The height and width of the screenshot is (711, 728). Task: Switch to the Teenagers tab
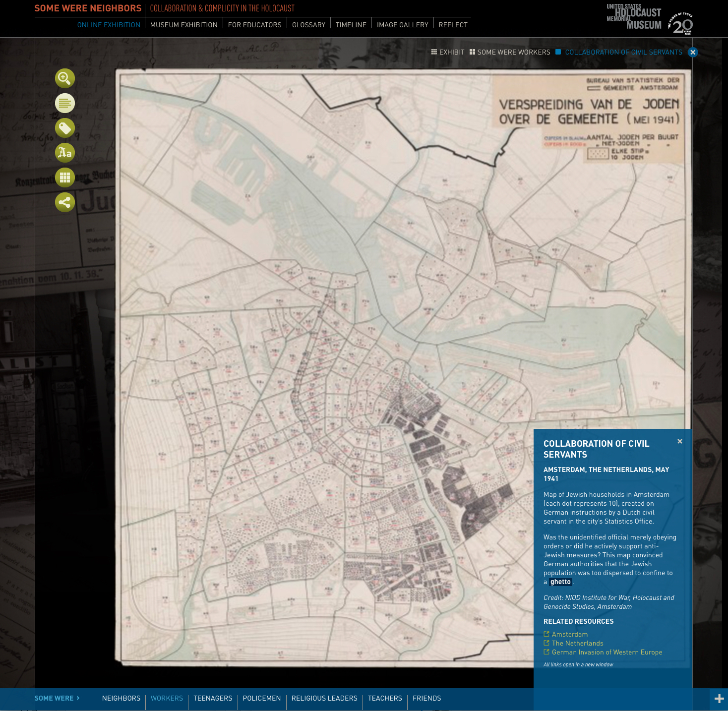[213, 698]
